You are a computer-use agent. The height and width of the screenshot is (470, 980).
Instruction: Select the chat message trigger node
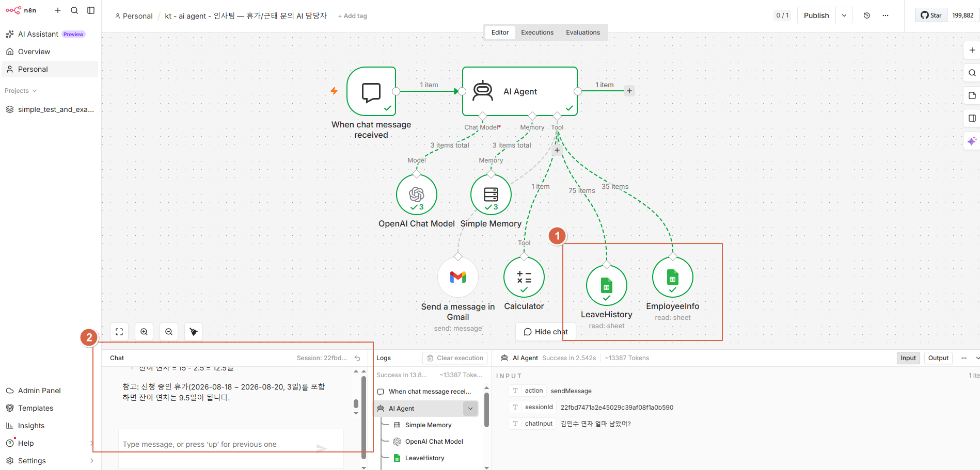click(x=371, y=91)
